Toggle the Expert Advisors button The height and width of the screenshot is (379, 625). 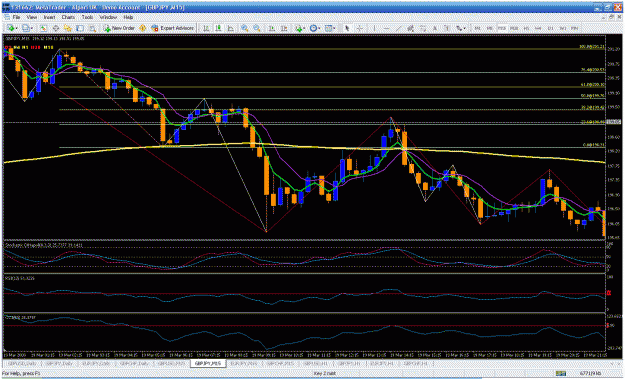click(x=173, y=28)
